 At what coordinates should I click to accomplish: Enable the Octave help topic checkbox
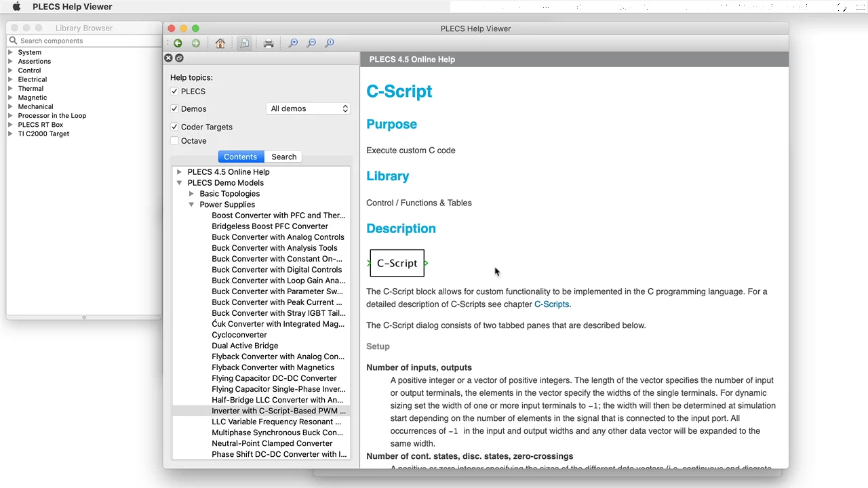(174, 141)
